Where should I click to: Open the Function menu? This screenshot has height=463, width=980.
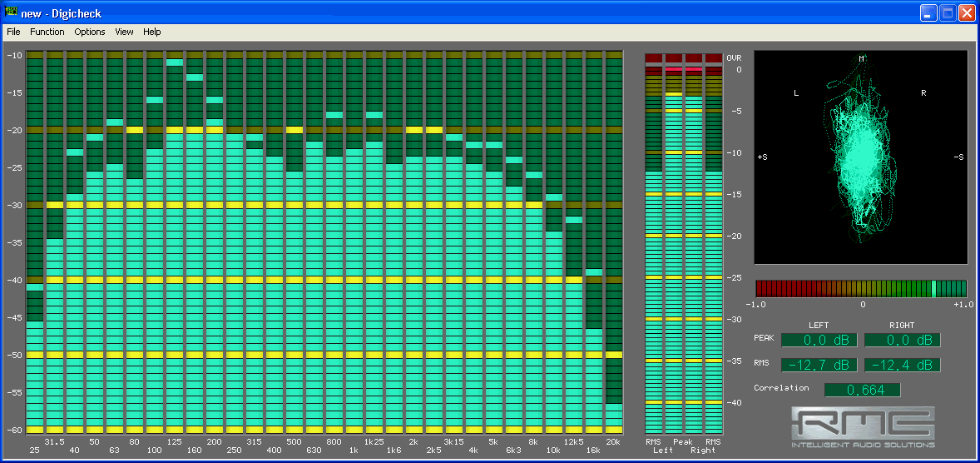click(x=47, y=32)
